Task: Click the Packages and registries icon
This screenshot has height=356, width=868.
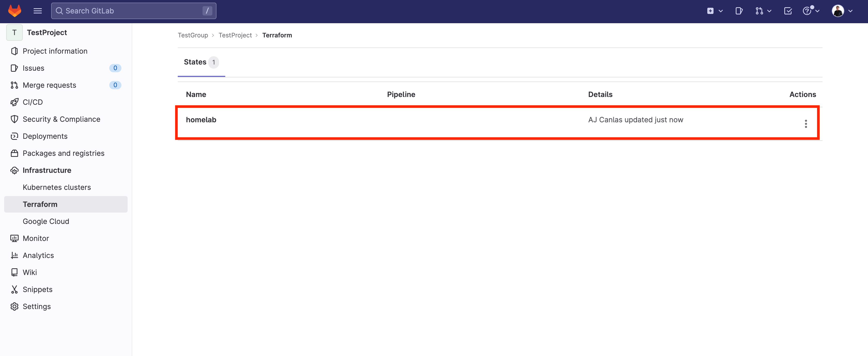Action: pyautogui.click(x=14, y=153)
